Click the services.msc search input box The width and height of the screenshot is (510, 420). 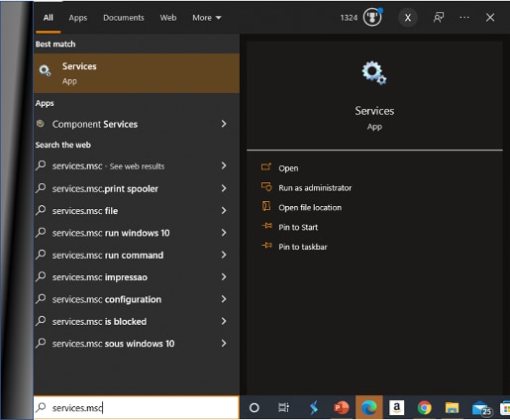coord(137,408)
